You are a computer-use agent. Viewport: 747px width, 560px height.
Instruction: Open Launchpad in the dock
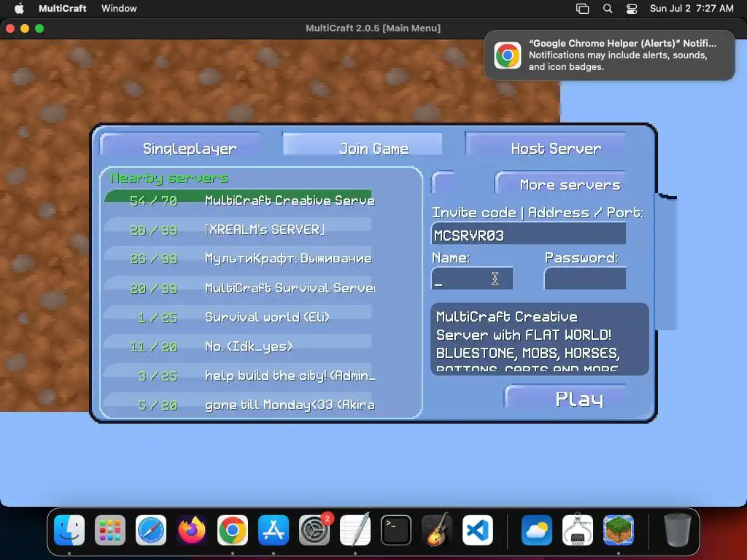point(110,530)
